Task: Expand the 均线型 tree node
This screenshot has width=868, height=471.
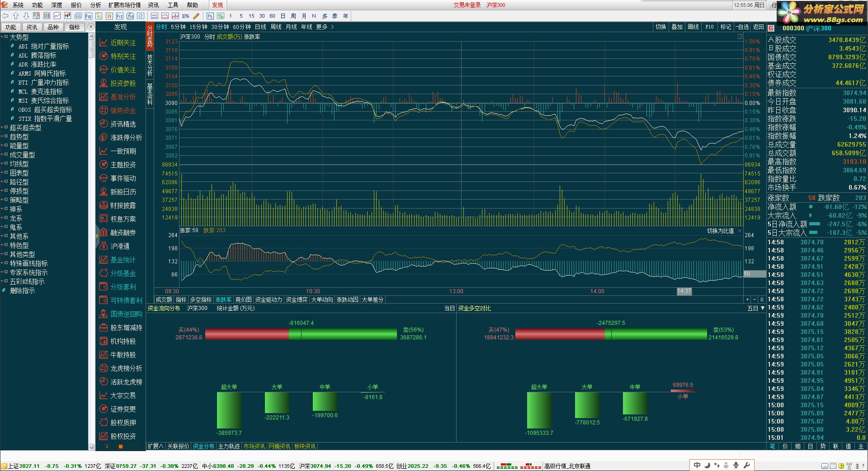Action: click(5, 164)
